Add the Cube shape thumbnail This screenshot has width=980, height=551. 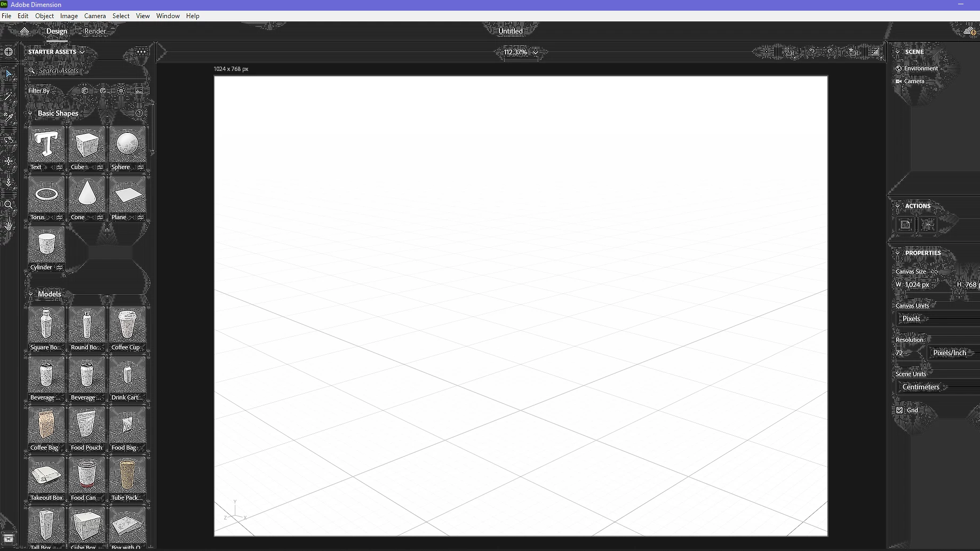[x=87, y=144]
